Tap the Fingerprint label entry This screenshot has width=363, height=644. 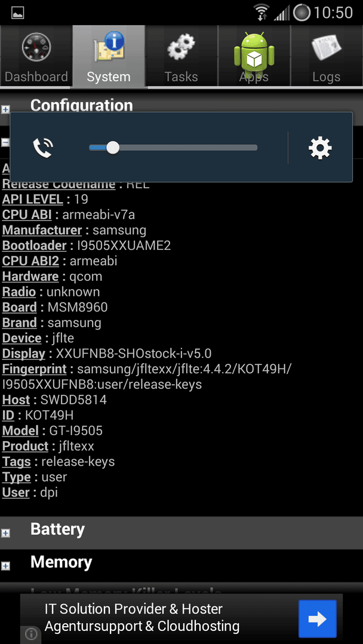click(x=34, y=369)
